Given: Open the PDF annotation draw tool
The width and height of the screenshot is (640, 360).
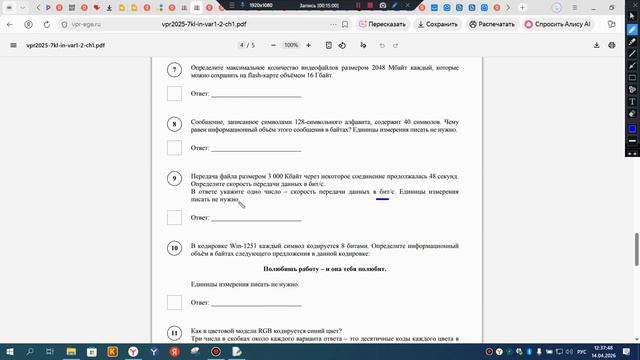Looking at the screenshot, I should click(x=363, y=45).
